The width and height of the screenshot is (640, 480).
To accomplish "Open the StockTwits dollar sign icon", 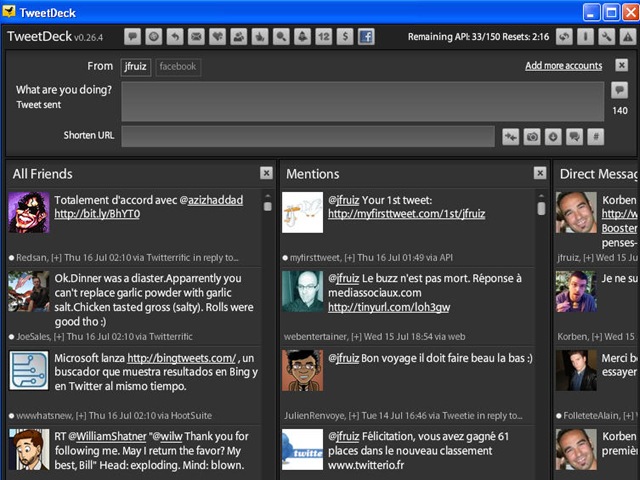I will [x=345, y=37].
